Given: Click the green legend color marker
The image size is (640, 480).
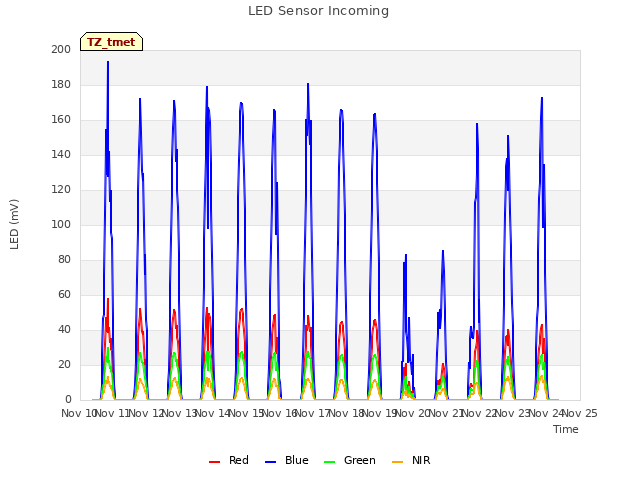Looking at the screenshot, I should coord(329,462).
